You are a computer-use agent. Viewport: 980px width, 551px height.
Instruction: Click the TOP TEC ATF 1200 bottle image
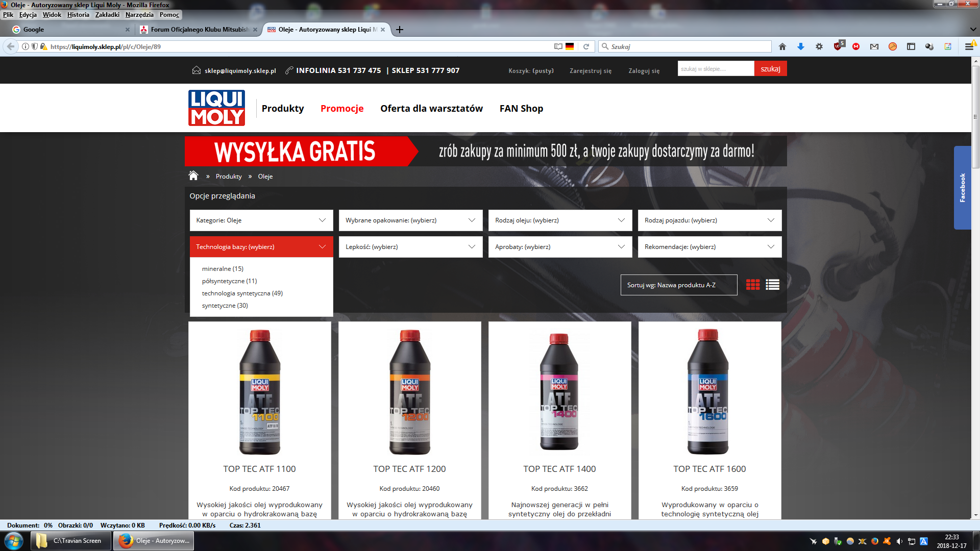[410, 392]
